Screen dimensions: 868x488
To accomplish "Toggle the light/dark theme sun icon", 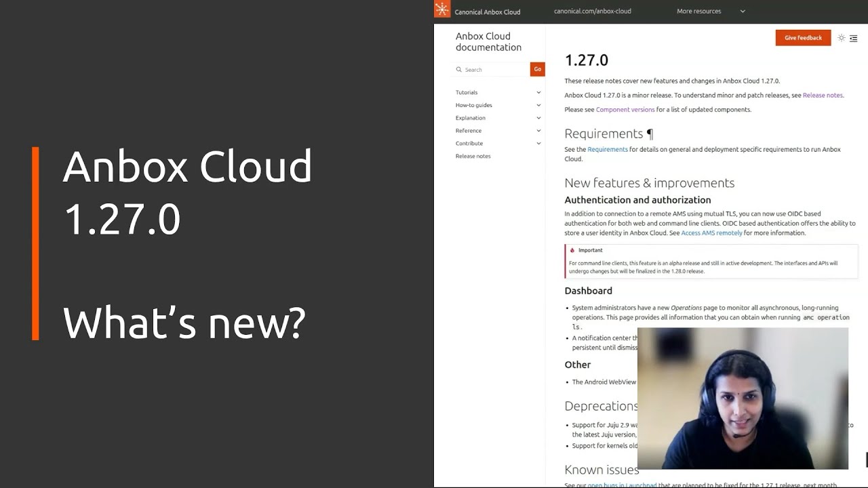I will tap(842, 38).
